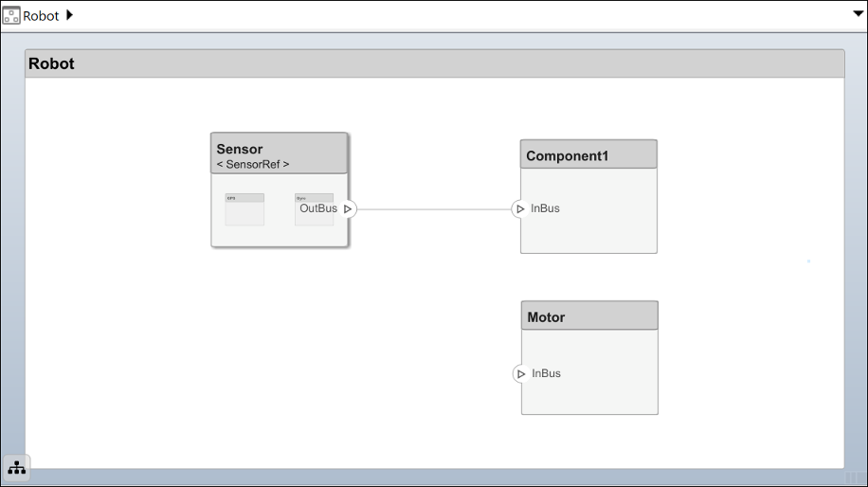Expand the arrow next to Robot breadcrumb
Screen dimensions: 868x487
[x=69, y=15]
